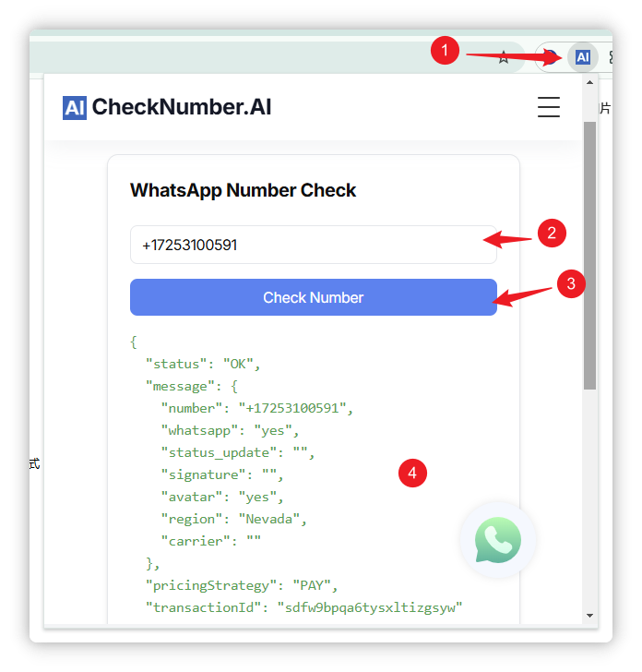This screenshot has width=642, height=672.
Task: Click the "region": "Nevada" line in result
Action: tap(234, 519)
